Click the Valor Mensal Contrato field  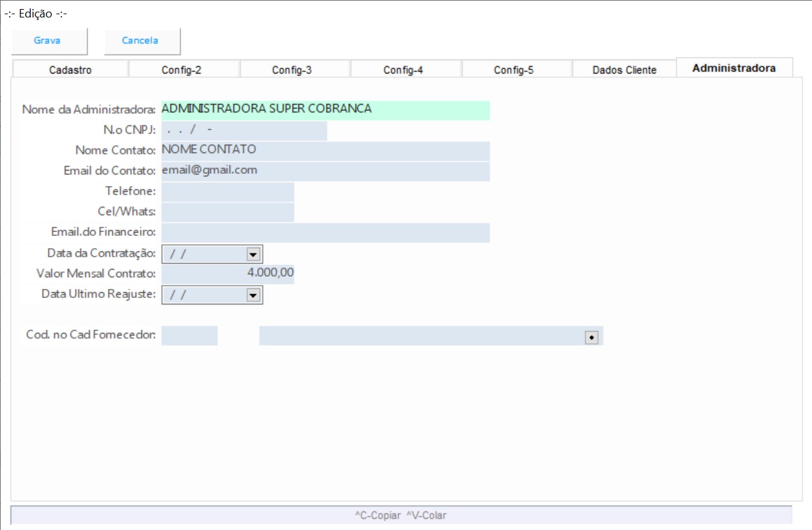click(227, 274)
